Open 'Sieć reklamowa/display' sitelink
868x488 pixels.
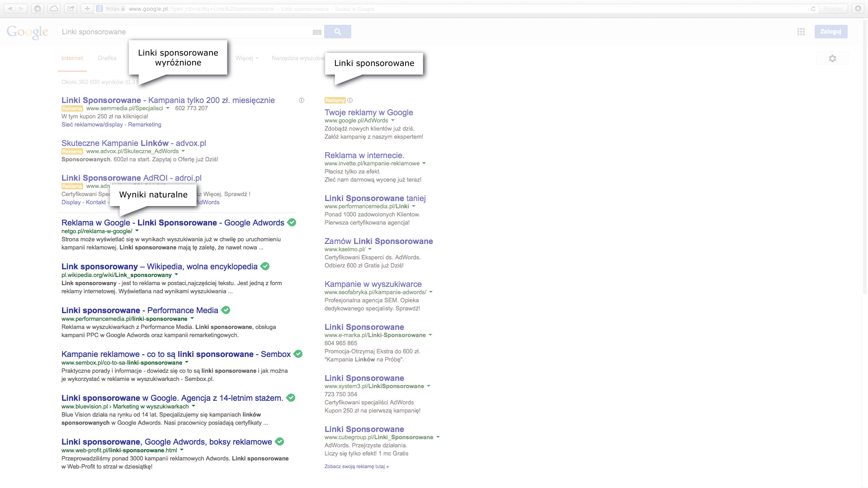pos(92,125)
